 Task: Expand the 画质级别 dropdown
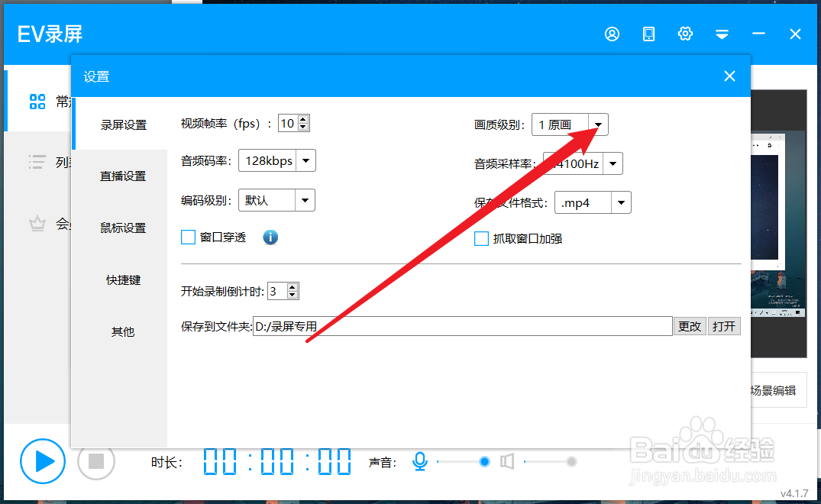point(598,124)
